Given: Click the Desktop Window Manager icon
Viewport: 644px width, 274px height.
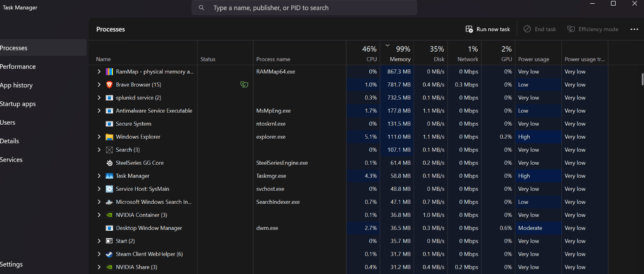Looking at the screenshot, I should click(109, 228).
